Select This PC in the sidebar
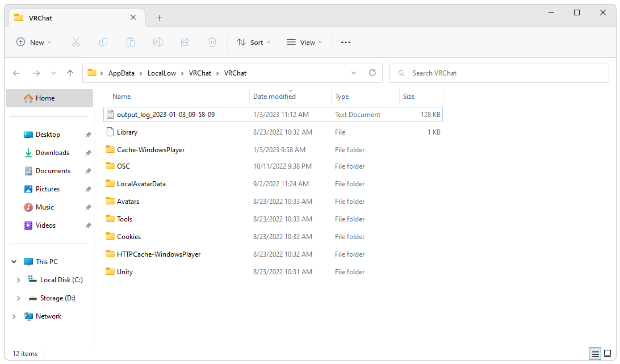The image size is (620, 364). click(47, 262)
